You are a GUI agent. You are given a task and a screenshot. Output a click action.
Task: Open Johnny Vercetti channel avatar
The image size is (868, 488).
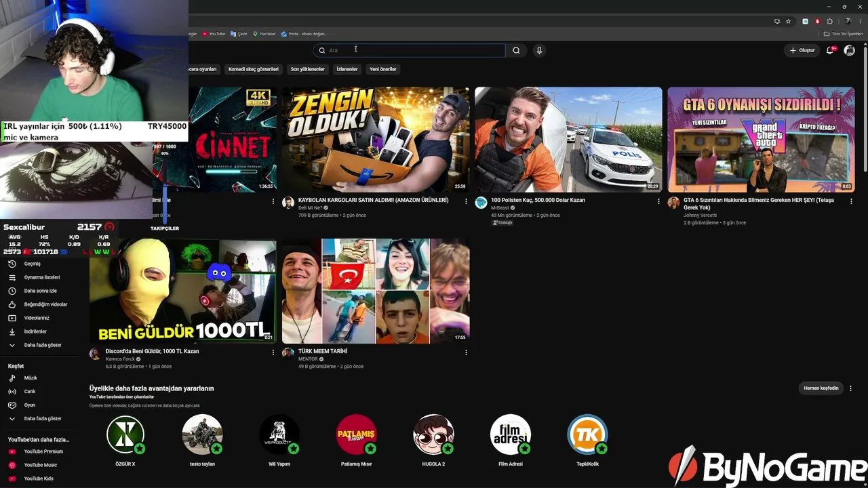[x=673, y=203]
